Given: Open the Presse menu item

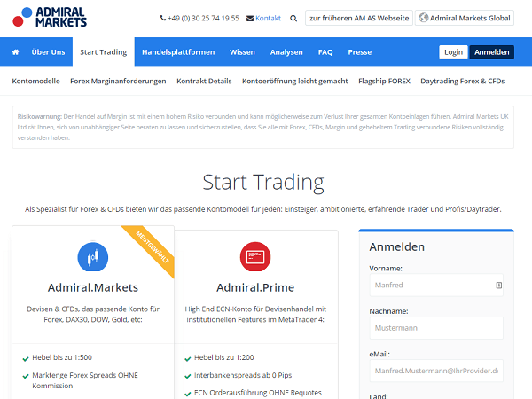Looking at the screenshot, I should [360, 52].
